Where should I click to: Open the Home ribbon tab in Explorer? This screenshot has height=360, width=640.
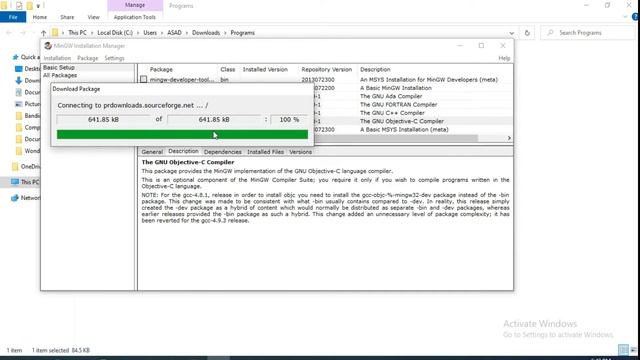tap(40, 17)
